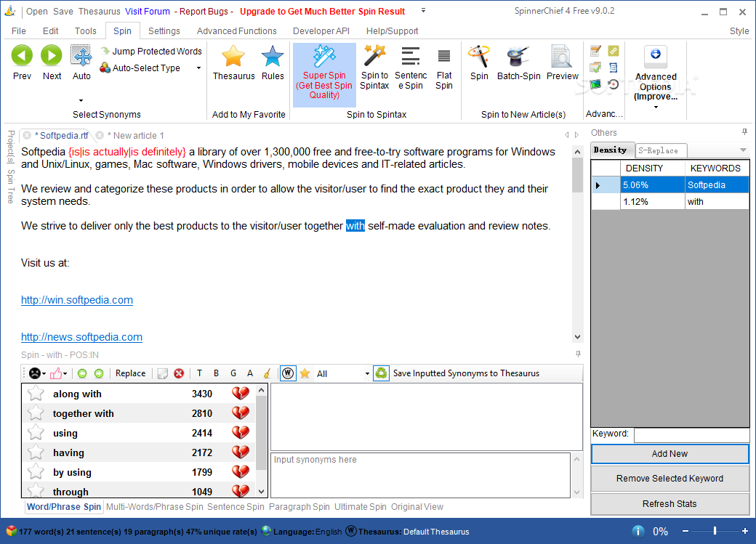
Task: Switch to Sentence Spin view tab
Action: pyautogui.click(x=236, y=507)
